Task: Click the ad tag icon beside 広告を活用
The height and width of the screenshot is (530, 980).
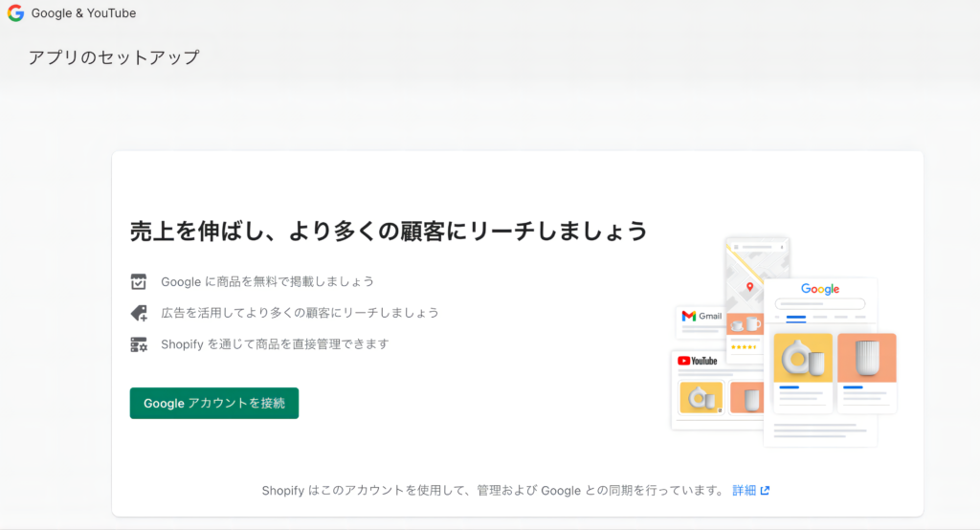Action: 139,313
